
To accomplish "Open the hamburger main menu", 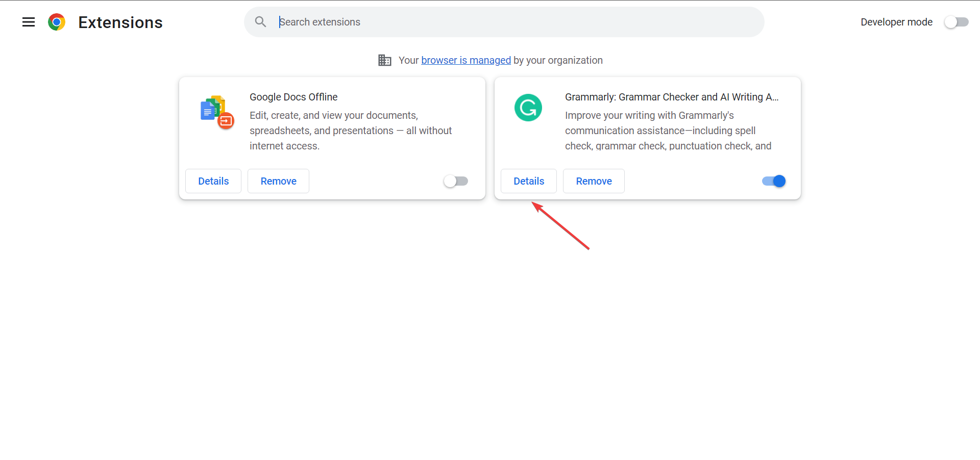I will 29,22.
